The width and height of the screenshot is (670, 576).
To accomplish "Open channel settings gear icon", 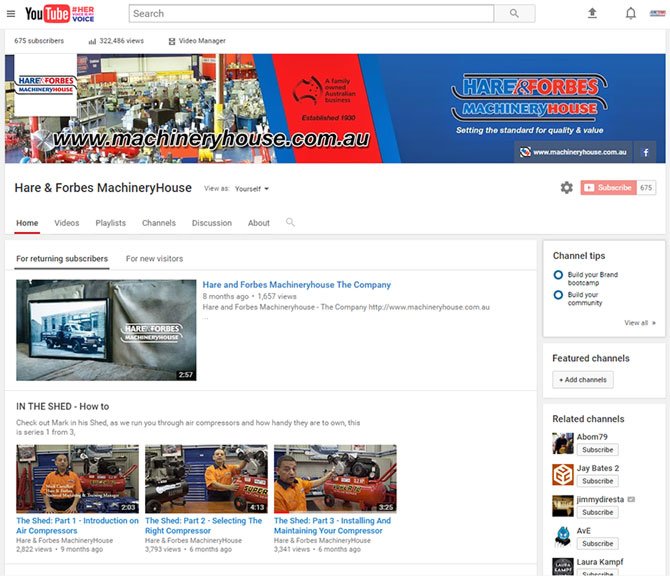I will point(566,188).
